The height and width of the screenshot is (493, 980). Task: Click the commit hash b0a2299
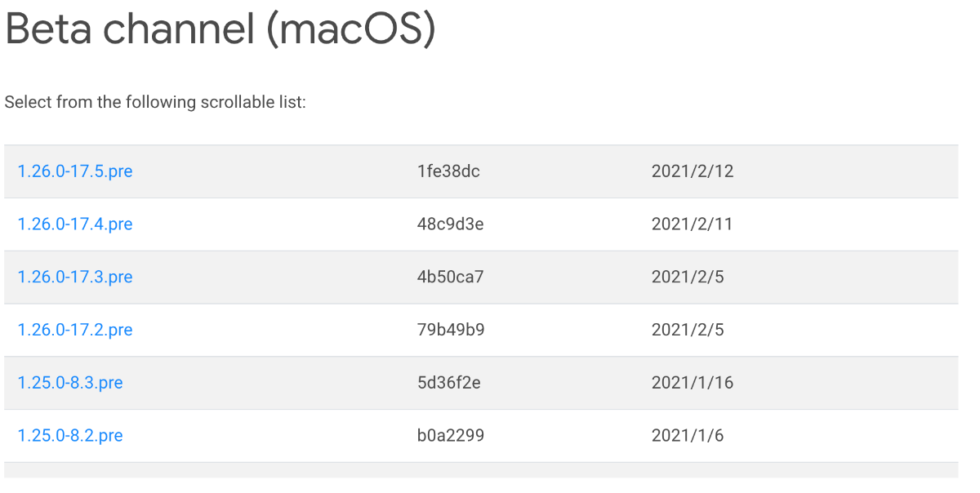point(450,435)
